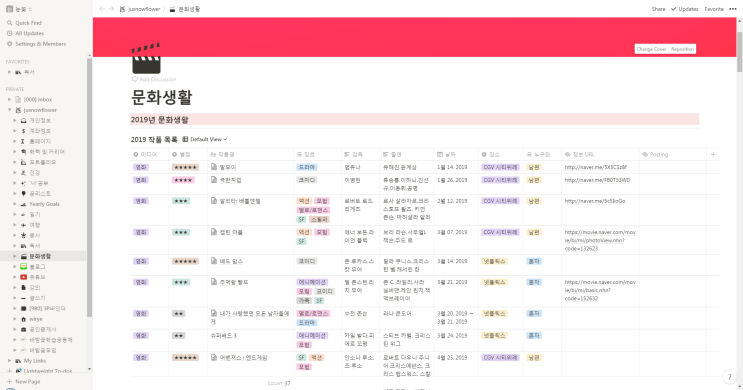Expand the My Links tree item
The width and height of the screenshot is (743, 390).
point(9,361)
